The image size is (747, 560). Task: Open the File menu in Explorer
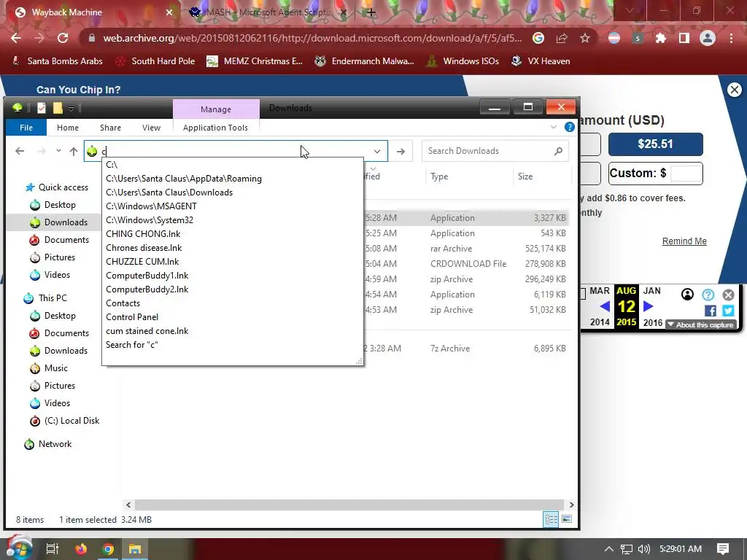[26, 128]
